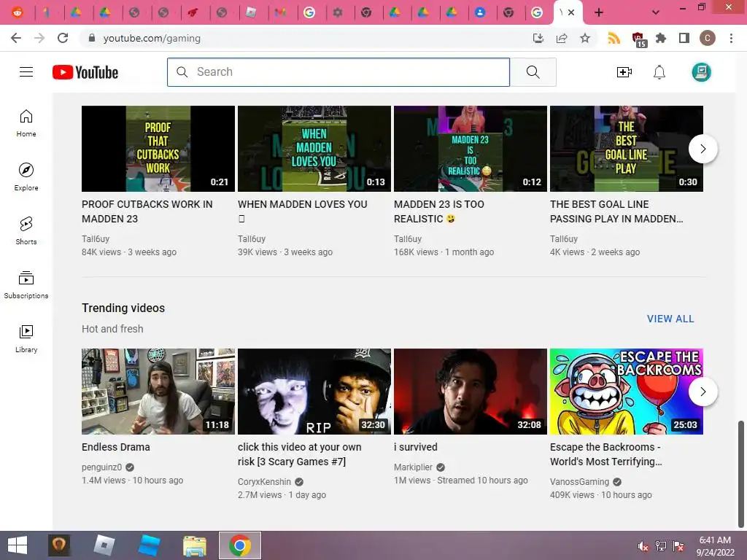Open the YouTube account avatar menu
The image size is (747, 560).
pyautogui.click(x=701, y=72)
